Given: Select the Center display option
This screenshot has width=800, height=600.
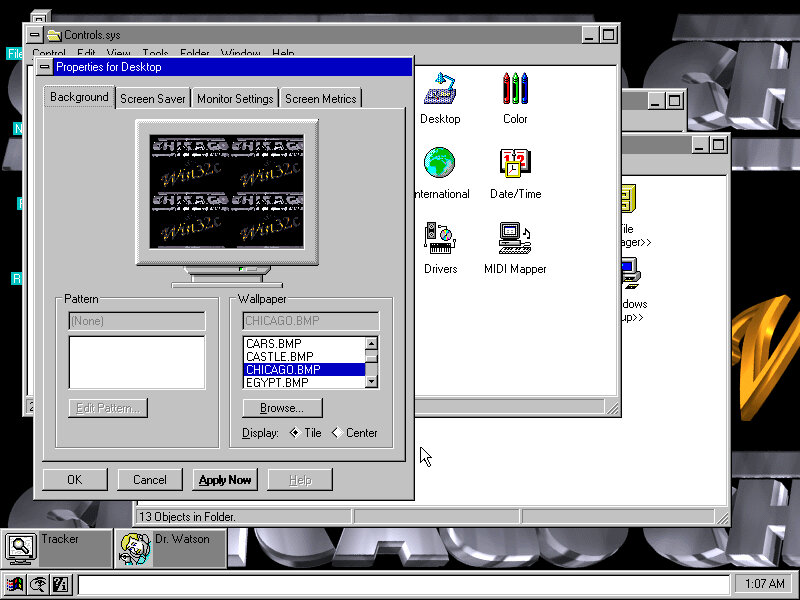Looking at the screenshot, I should click(336, 433).
